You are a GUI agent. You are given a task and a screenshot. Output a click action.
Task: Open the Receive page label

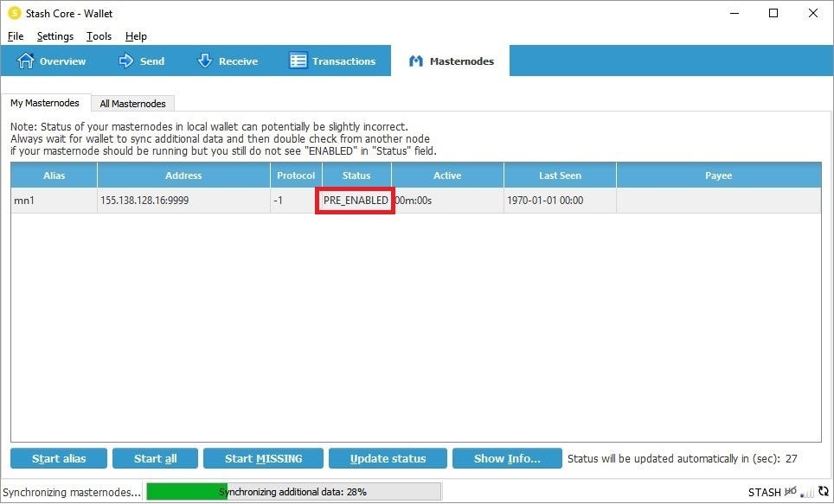[238, 61]
